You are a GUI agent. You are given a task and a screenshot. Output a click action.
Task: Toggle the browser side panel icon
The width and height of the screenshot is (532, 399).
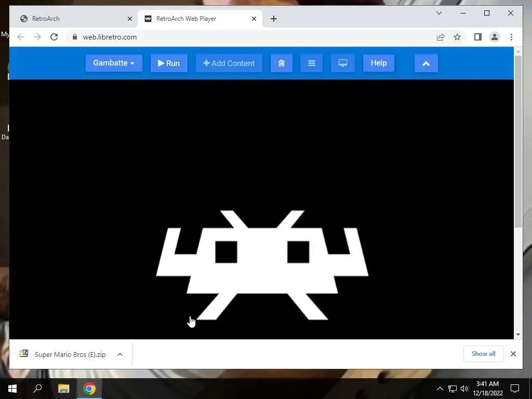click(478, 37)
